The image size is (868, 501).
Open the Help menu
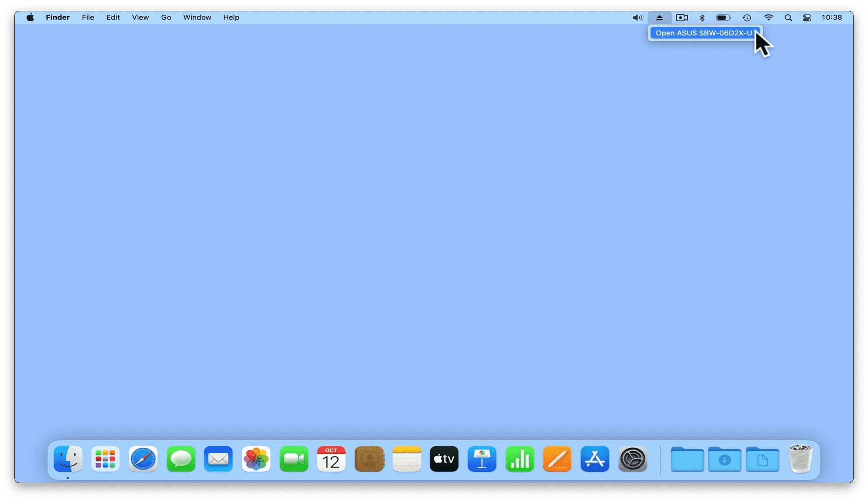click(x=231, y=17)
